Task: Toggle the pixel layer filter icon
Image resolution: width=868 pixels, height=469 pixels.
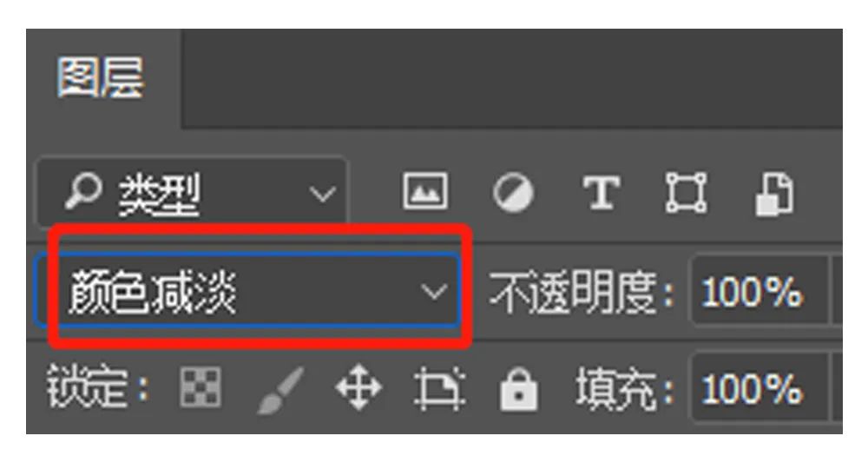Action: pos(424,191)
